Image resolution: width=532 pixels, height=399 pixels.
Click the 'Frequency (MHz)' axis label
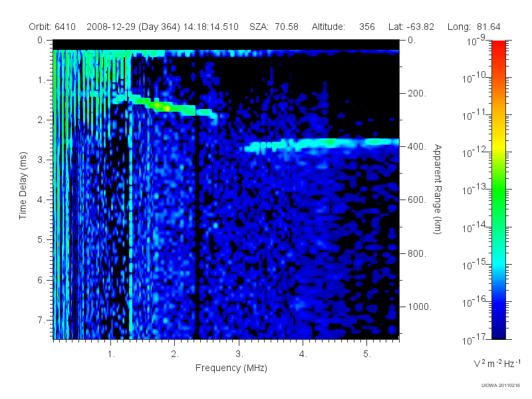click(x=231, y=368)
